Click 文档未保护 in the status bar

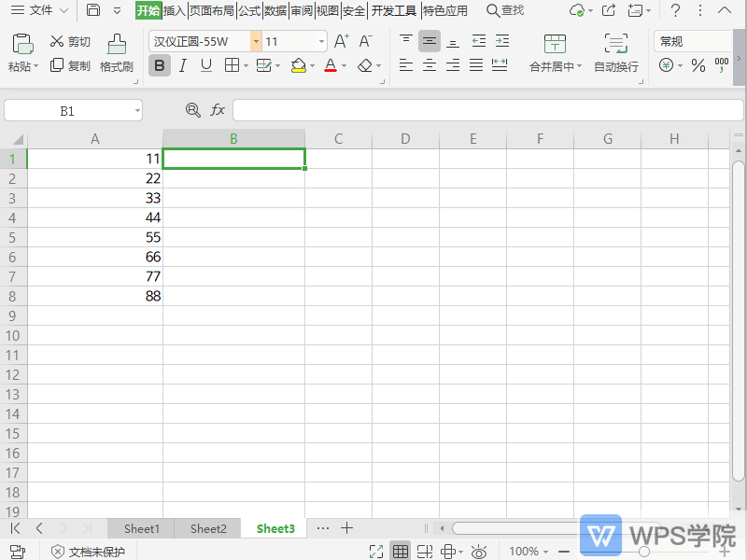click(x=88, y=552)
